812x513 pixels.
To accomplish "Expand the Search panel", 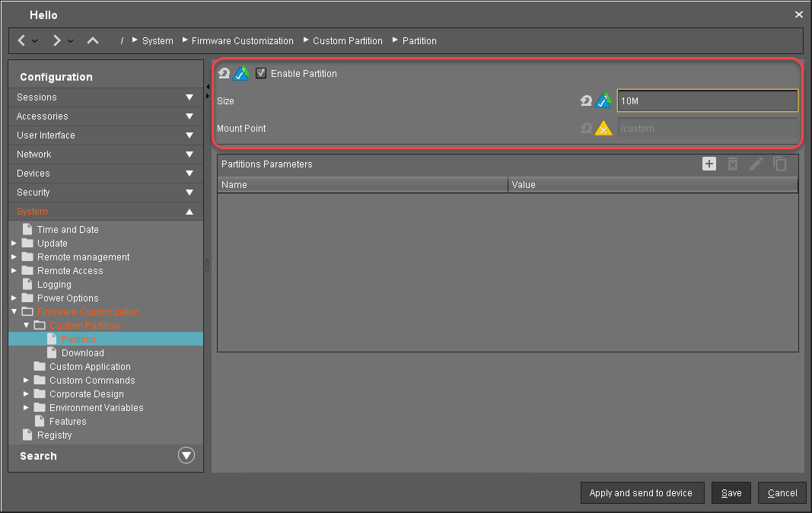I will (186, 456).
